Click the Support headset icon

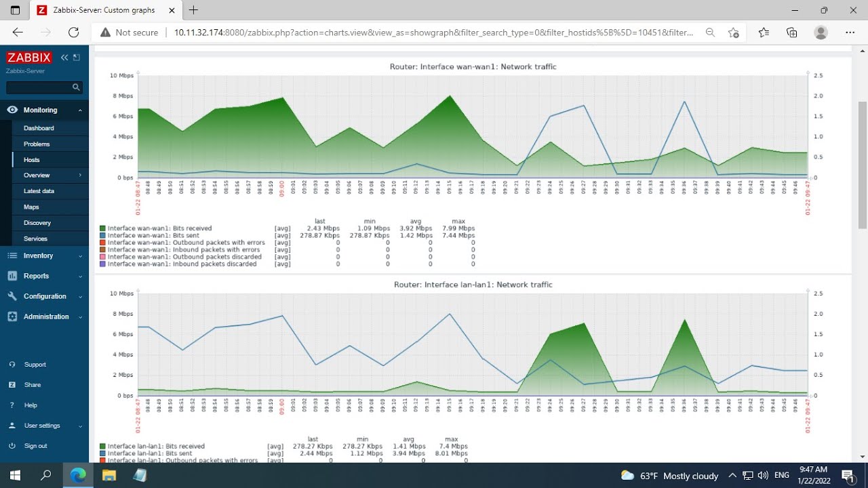pyautogui.click(x=12, y=365)
